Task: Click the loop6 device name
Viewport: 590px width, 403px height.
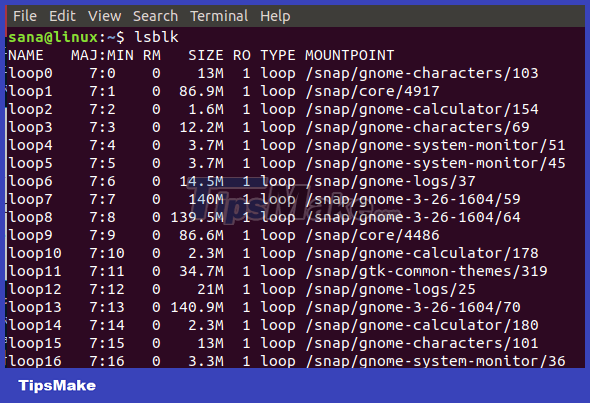Action: pos(30,181)
